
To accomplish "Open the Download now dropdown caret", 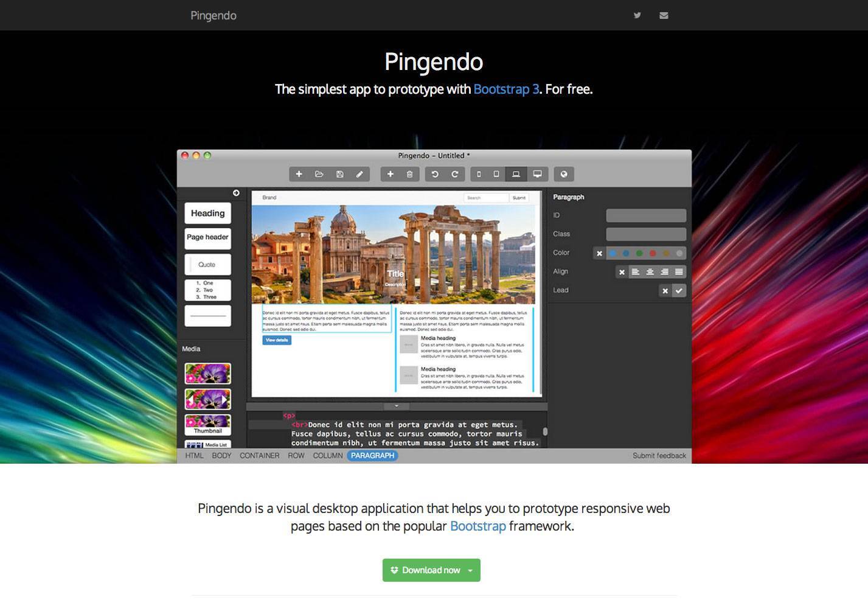I will click(x=470, y=570).
